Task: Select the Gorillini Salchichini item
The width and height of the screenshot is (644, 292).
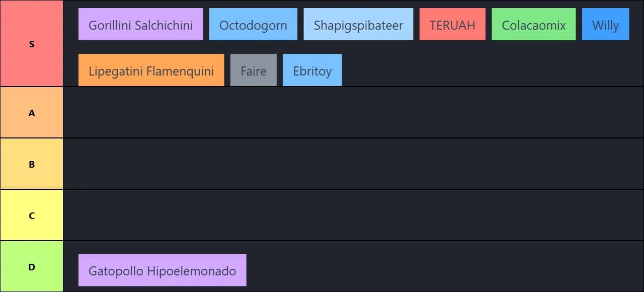Action: pos(141,24)
